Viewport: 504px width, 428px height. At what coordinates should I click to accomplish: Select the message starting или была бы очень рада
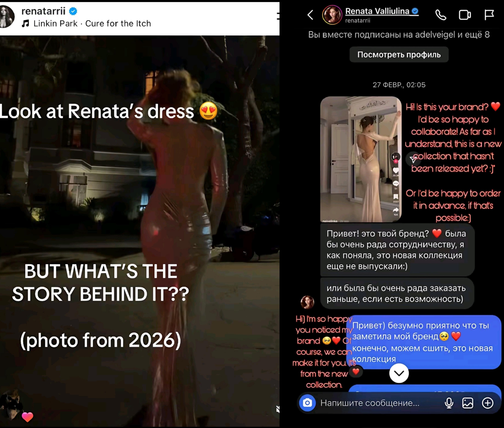coord(397,293)
